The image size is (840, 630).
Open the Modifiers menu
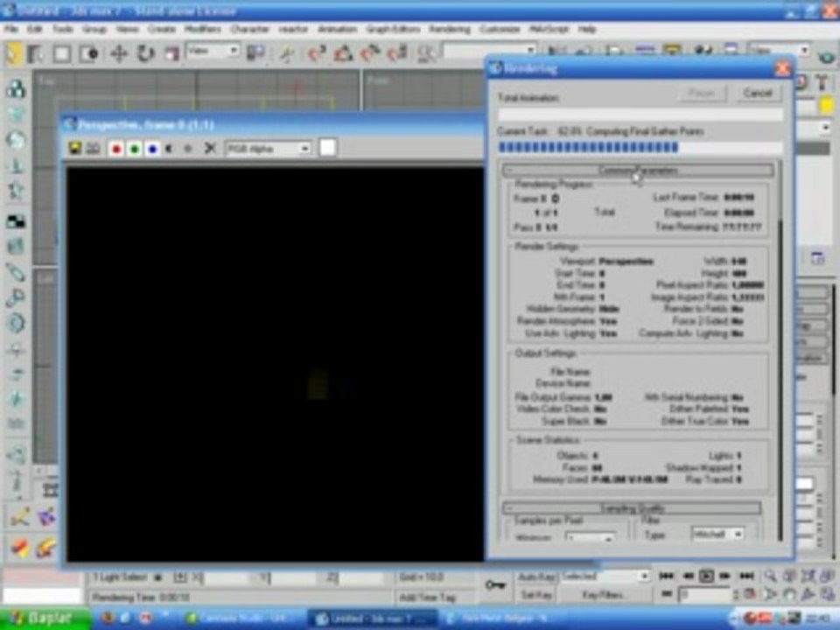point(203,29)
